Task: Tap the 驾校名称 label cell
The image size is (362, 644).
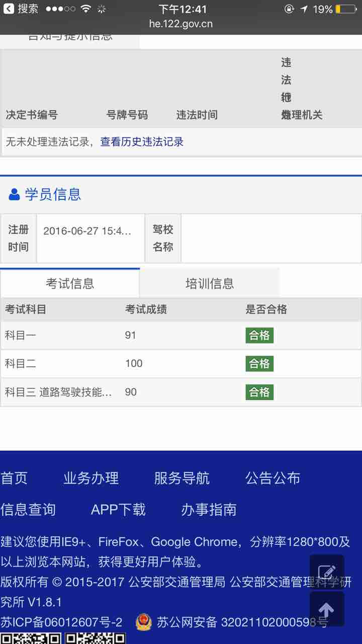Action: pyautogui.click(x=163, y=238)
